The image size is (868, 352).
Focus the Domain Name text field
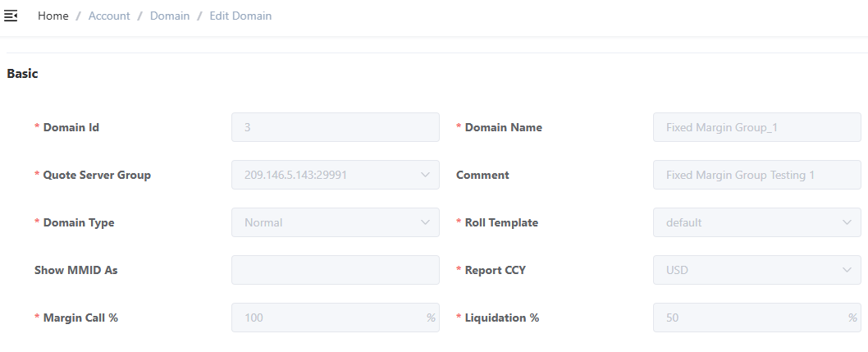(756, 127)
